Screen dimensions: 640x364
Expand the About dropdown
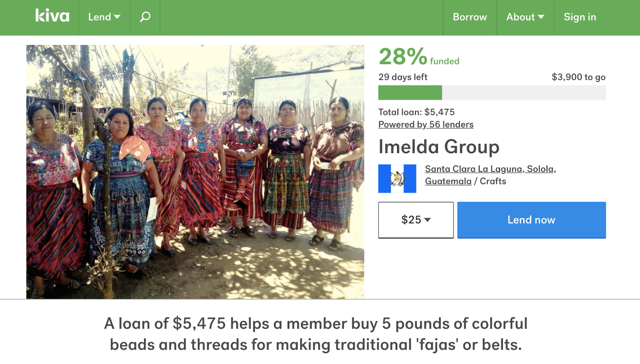[x=525, y=16]
